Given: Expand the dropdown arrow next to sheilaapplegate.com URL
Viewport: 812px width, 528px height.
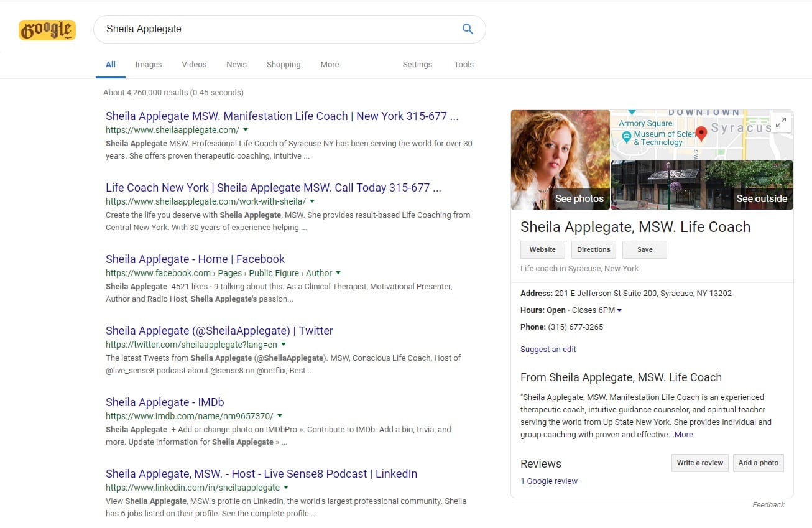Looking at the screenshot, I should pyautogui.click(x=246, y=130).
